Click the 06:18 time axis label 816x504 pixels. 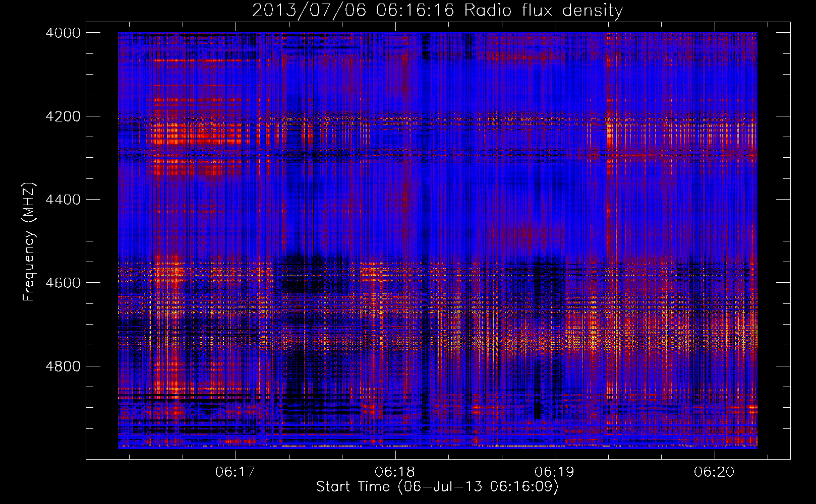click(x=395, y=472)
